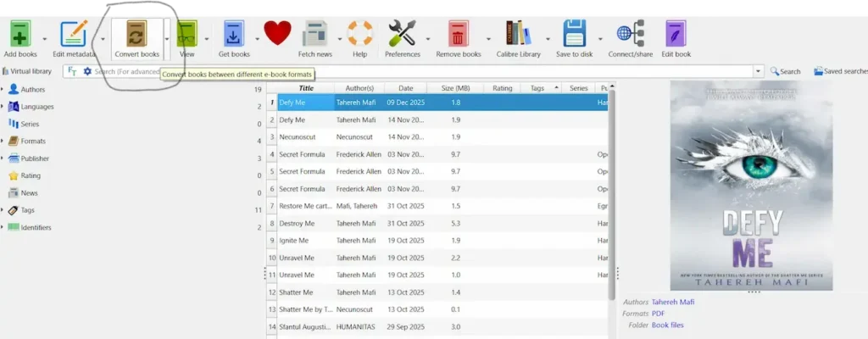Open PDF format link in details
This screenshot has height=339, width=868.
click(x=658, y=314)
